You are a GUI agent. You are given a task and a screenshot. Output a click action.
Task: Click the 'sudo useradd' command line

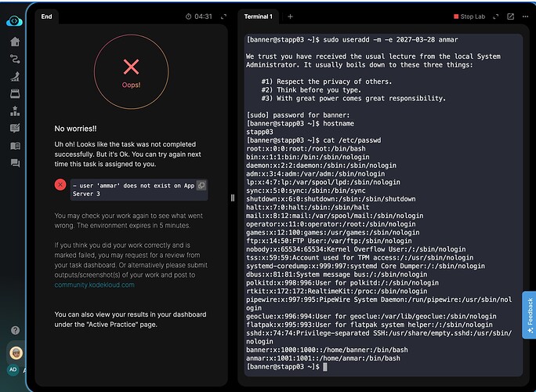point(352,40)
